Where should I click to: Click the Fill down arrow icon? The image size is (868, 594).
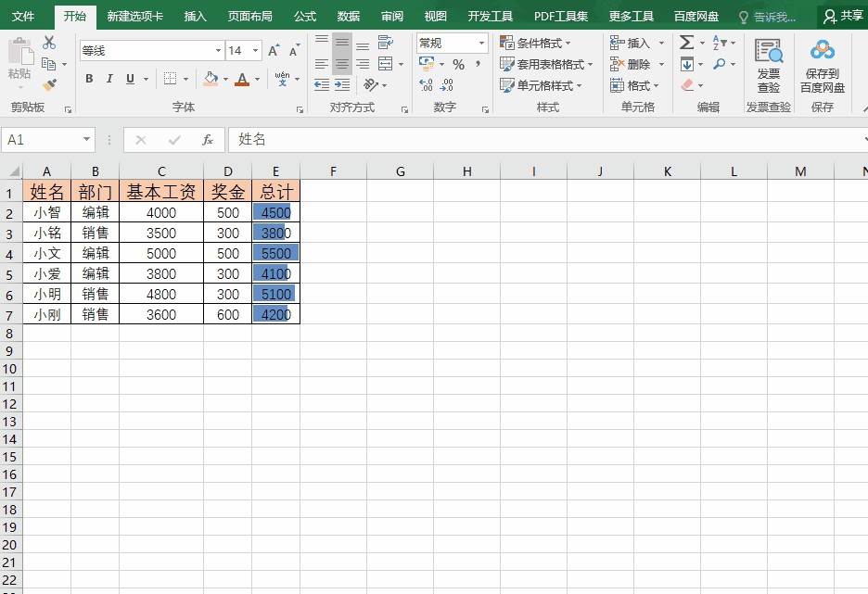coord(687,64)
